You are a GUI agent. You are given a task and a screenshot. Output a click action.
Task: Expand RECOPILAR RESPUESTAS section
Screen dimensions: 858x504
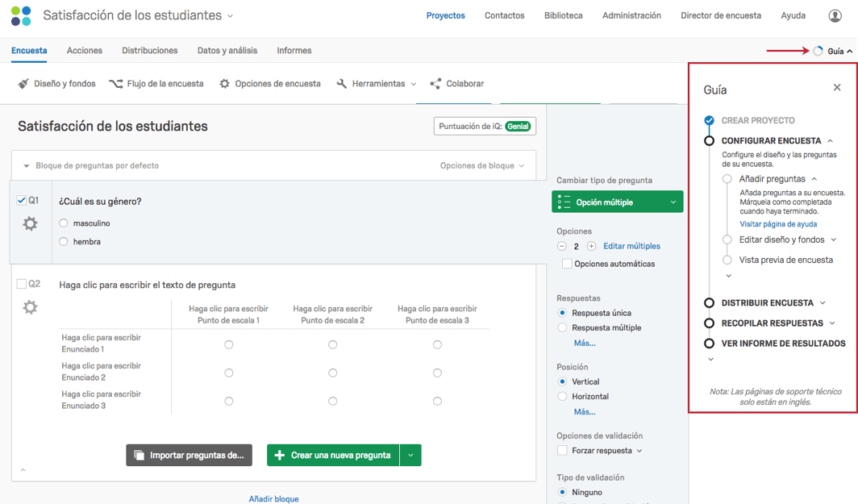(x=832, y=323)
